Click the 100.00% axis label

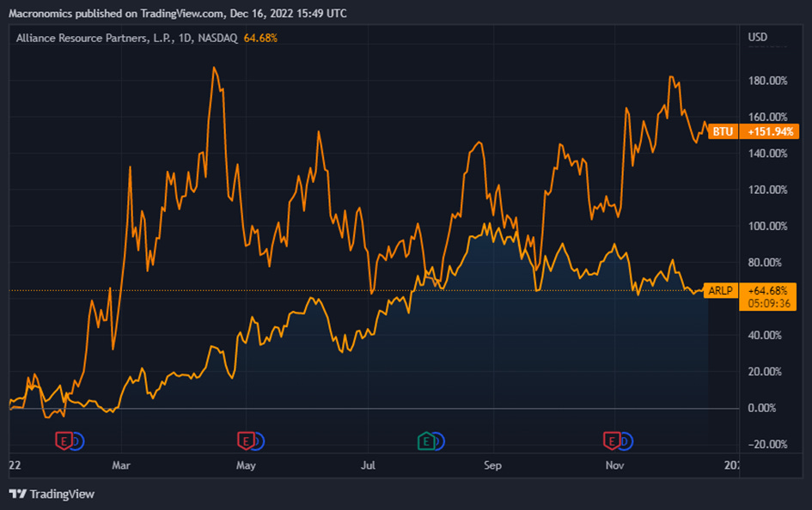click(767, 226)
